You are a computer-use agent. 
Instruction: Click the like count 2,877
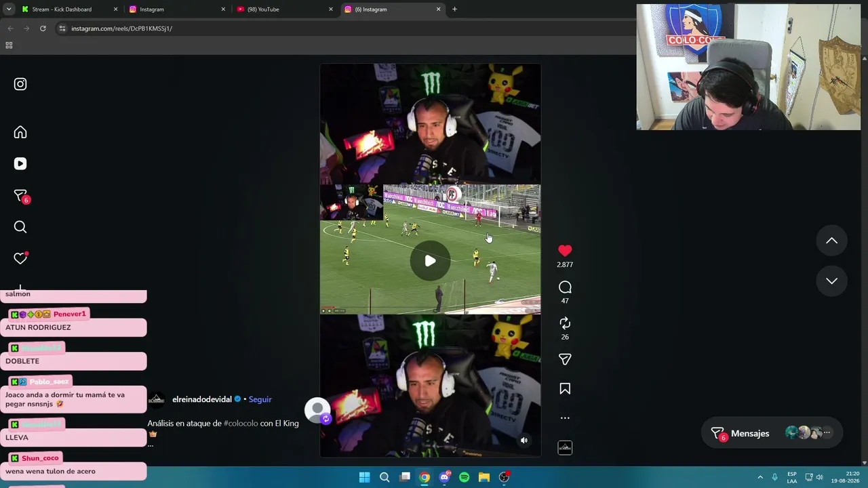coord(565,265)
